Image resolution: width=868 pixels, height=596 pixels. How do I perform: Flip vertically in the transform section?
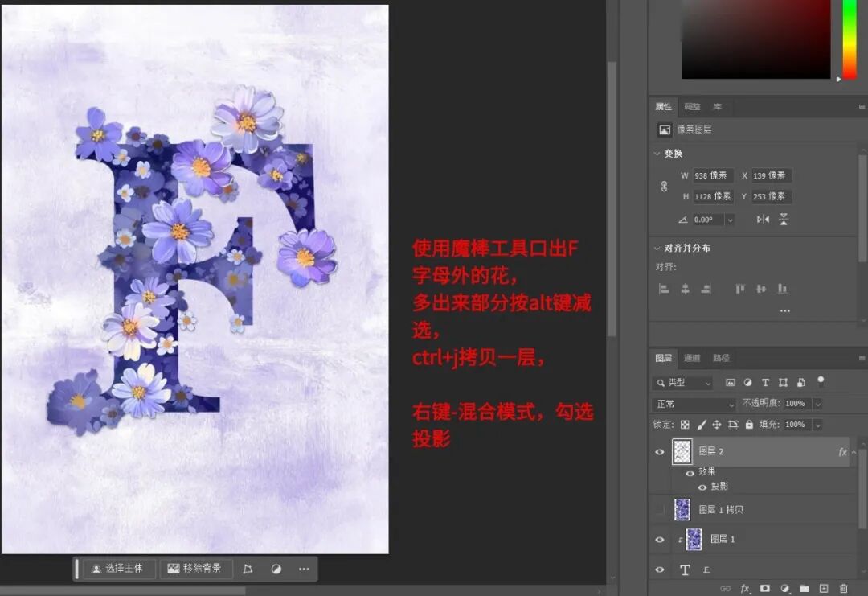tap(784, 220)
